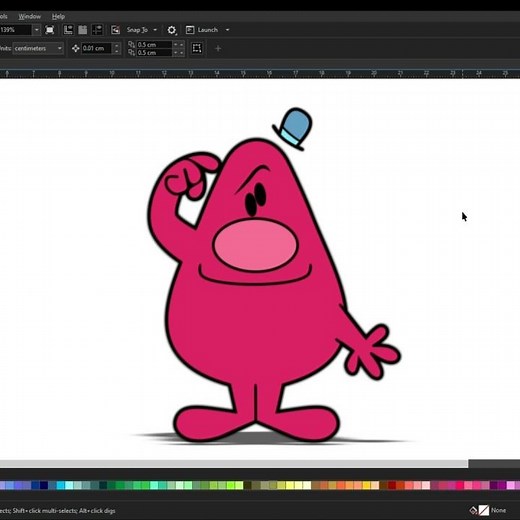Click the 'None' fill label
Screen dimensions: 520x520
click(499, 510)
